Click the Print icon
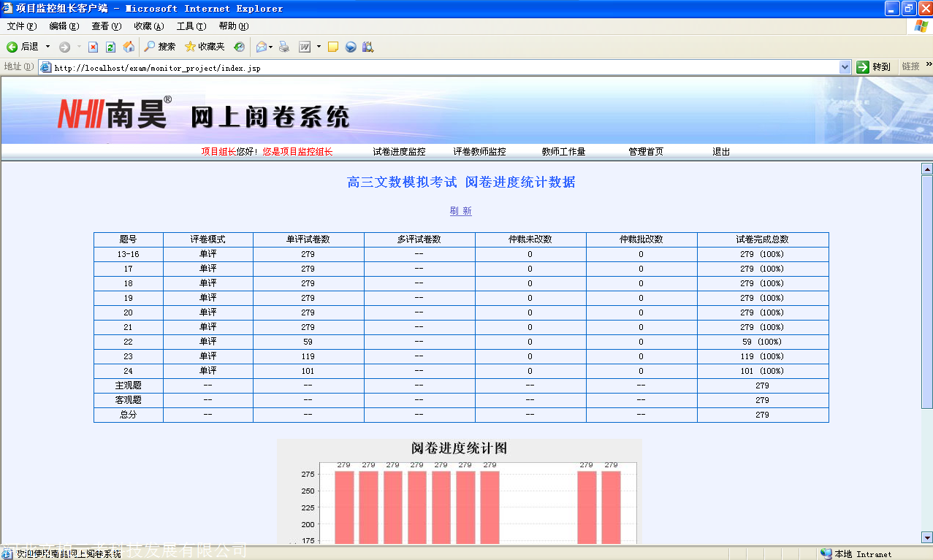This screenshot has height=560, width=933. point(283,46)
